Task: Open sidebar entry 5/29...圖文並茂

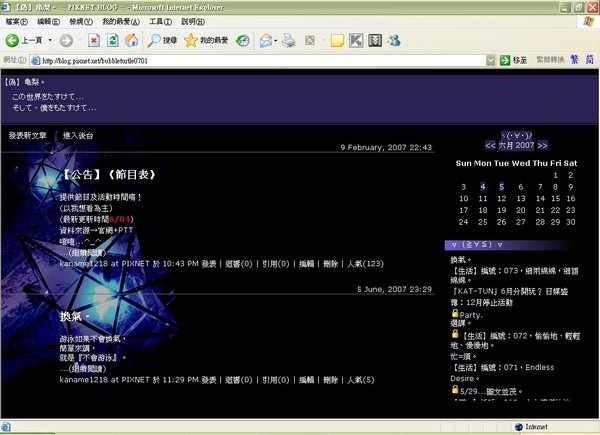Action: click(x=491, y=391)
